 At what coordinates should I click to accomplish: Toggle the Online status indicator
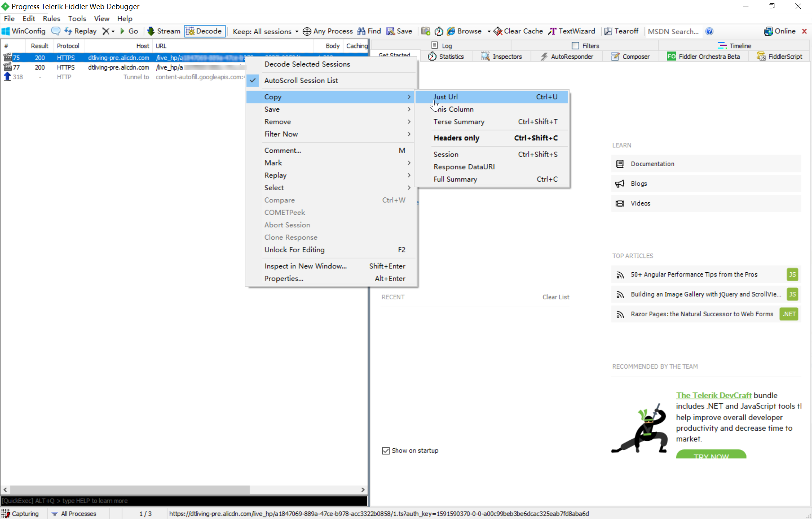780,31
